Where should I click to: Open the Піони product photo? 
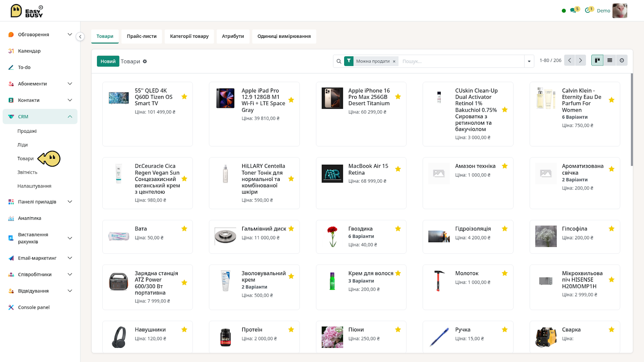tap(332, 337)
